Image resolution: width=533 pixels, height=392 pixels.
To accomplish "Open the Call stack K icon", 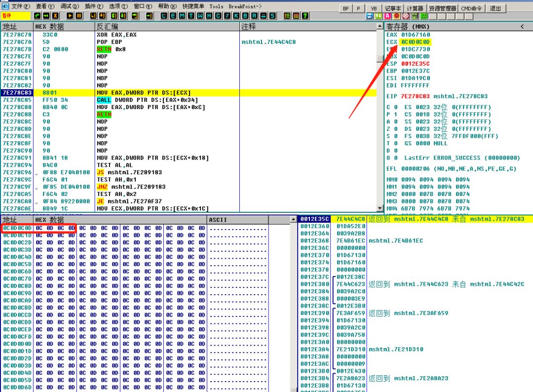I will 236,16.
